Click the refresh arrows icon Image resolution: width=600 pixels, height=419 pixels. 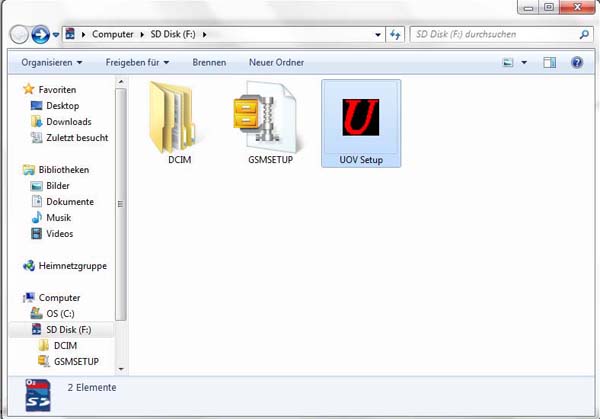396,34
